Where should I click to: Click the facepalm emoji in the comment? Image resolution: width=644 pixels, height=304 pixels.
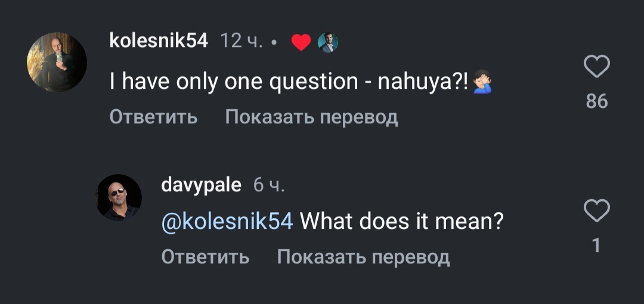click(x=482, y=82)
